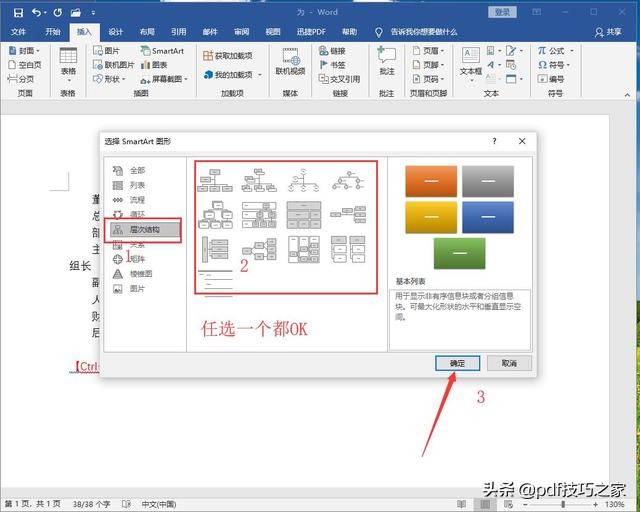Select the 图片 category in SmartArt list
Image resolution: width=640 pixels, height=512 pixels.
click(x=129, y=289)
